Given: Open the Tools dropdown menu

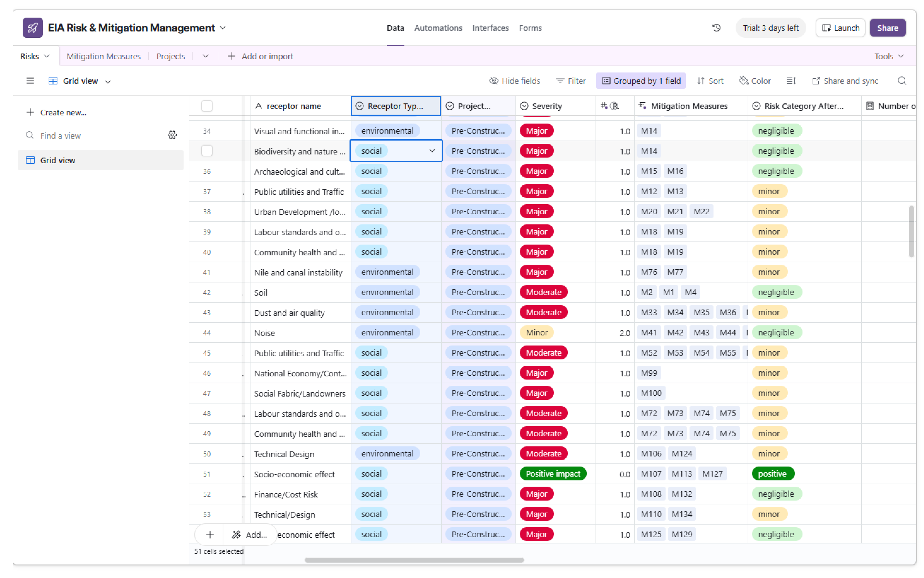Looking at the screenshot, I should (x=888, y=56).
